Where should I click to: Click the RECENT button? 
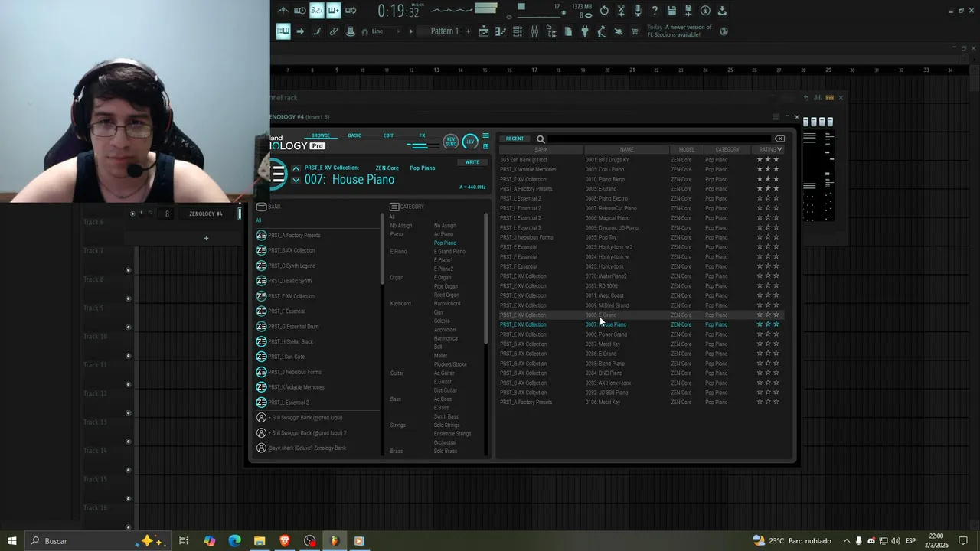[515, 139]
